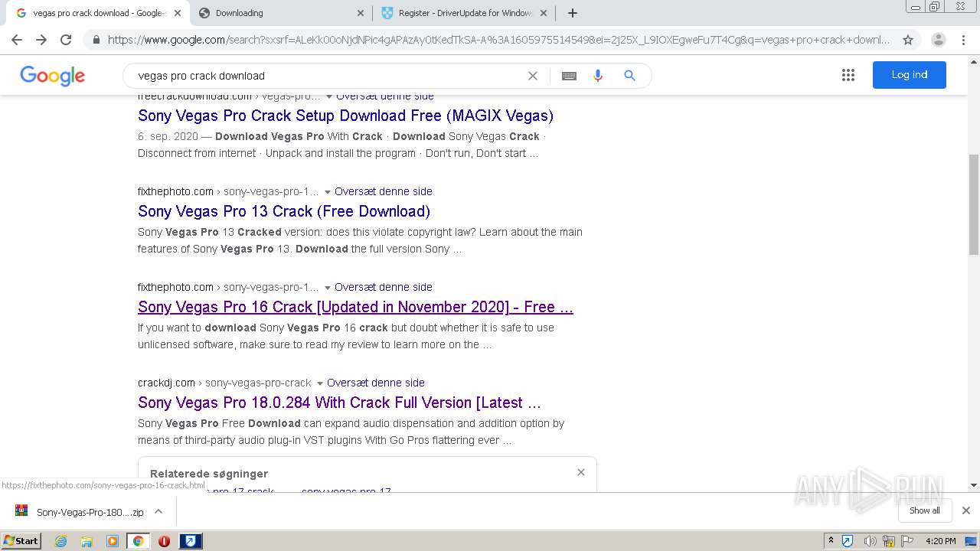Click Oversæt denne side for crackdj.com result
The image size is (980, 551).
click(x=376, y=383)
